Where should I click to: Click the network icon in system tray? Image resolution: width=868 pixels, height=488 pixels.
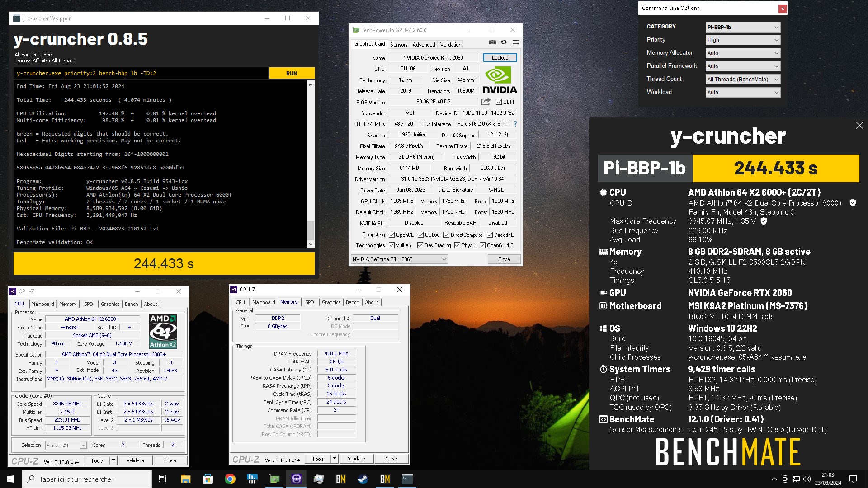tap(796, 479)
